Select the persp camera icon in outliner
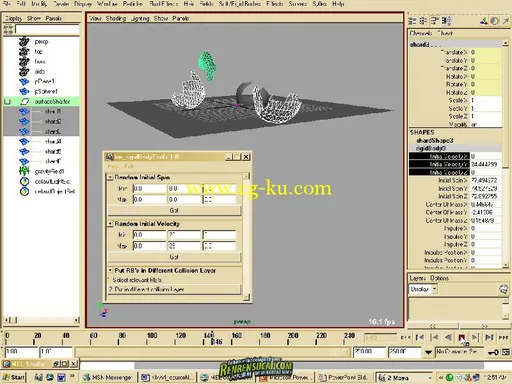This screenshot has height=384, width=512. 24,42
